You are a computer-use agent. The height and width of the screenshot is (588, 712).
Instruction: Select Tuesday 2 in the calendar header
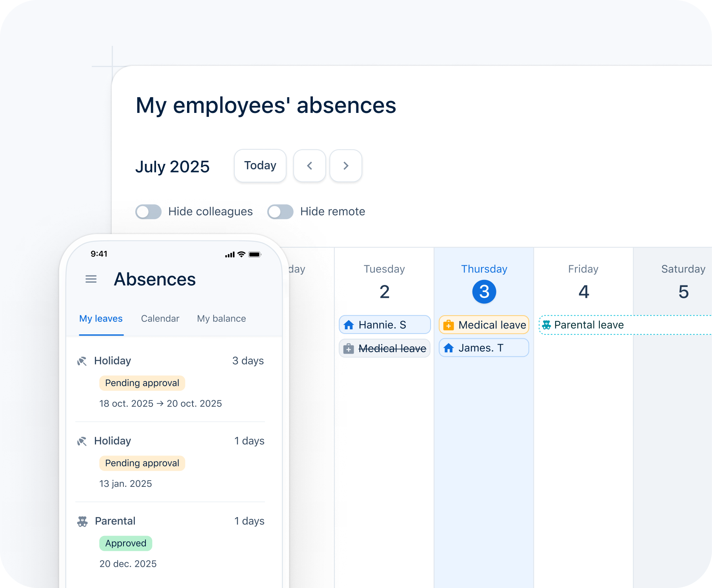[x=384, y=292]
